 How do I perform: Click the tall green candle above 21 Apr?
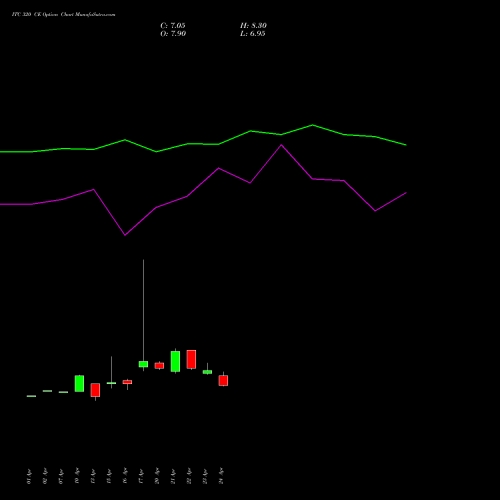point(175,361)
